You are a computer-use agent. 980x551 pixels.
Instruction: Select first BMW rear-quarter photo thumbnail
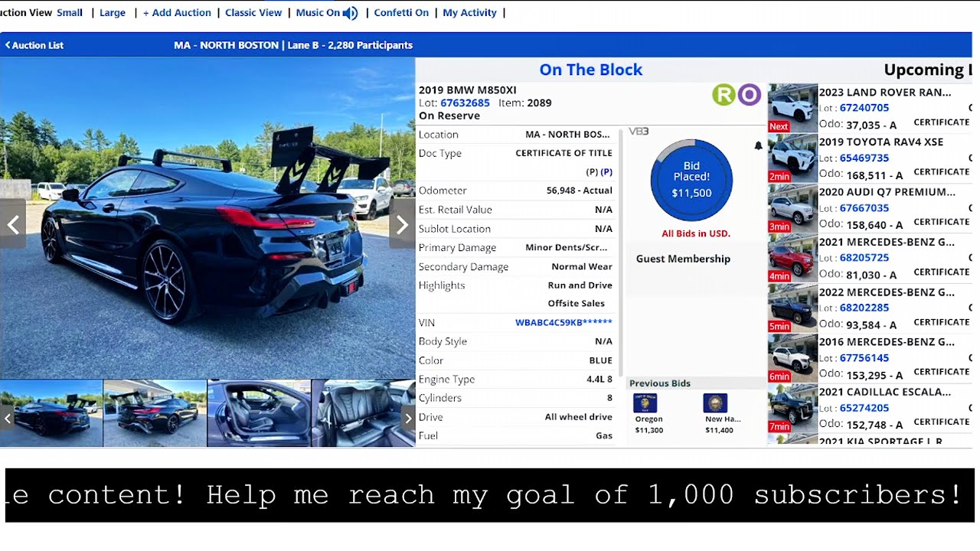pos(51,413)
